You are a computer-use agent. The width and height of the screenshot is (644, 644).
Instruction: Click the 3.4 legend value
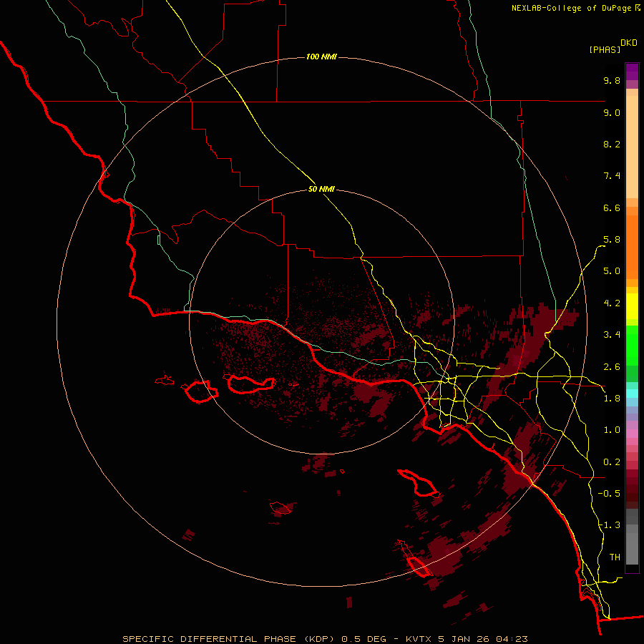click(x=612, y=335)
